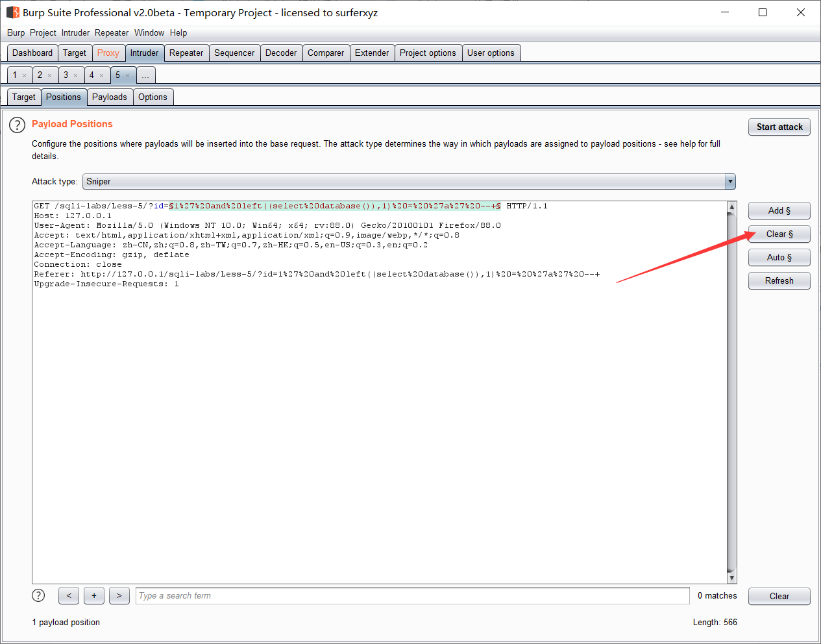Close Intruder tab 2
The width and height of the screenshot is (821, 644).
pos(49,75)
